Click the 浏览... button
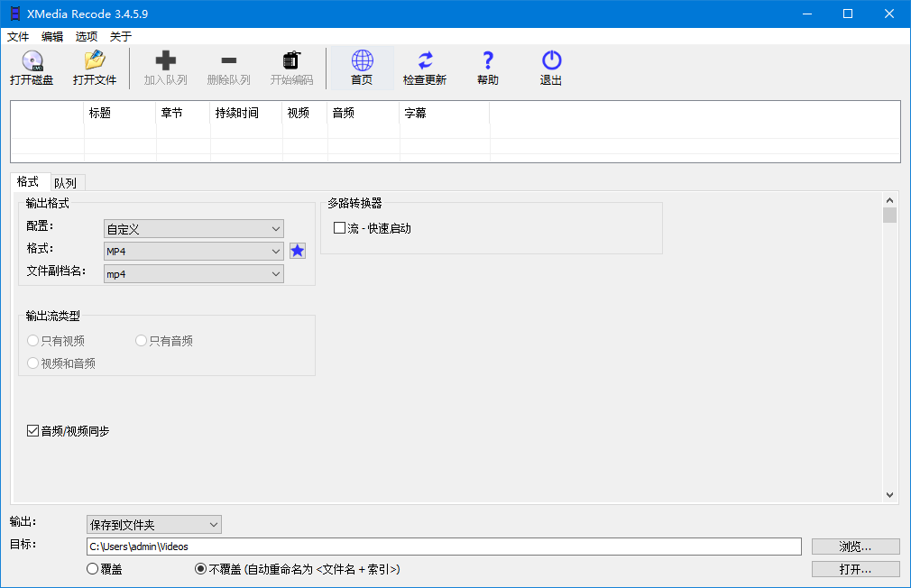 click(x=855, y=547)
